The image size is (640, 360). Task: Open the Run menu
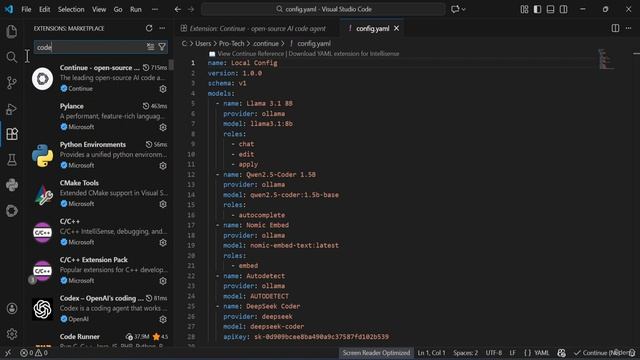tap(136, 9)
